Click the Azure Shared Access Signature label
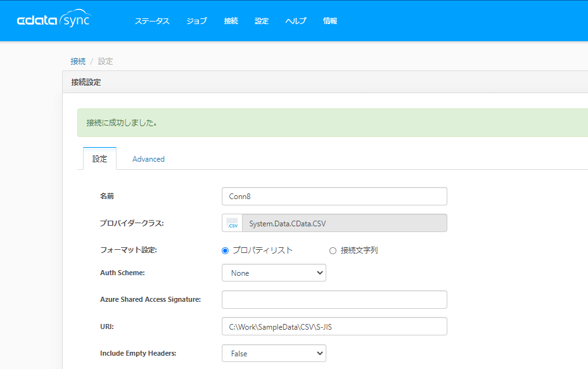588x369 pixels. [150, 299]
